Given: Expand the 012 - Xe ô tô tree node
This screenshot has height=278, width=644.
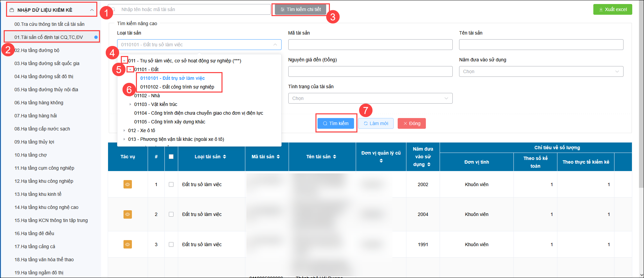Looking at the screenshot, I should (124, 130).
